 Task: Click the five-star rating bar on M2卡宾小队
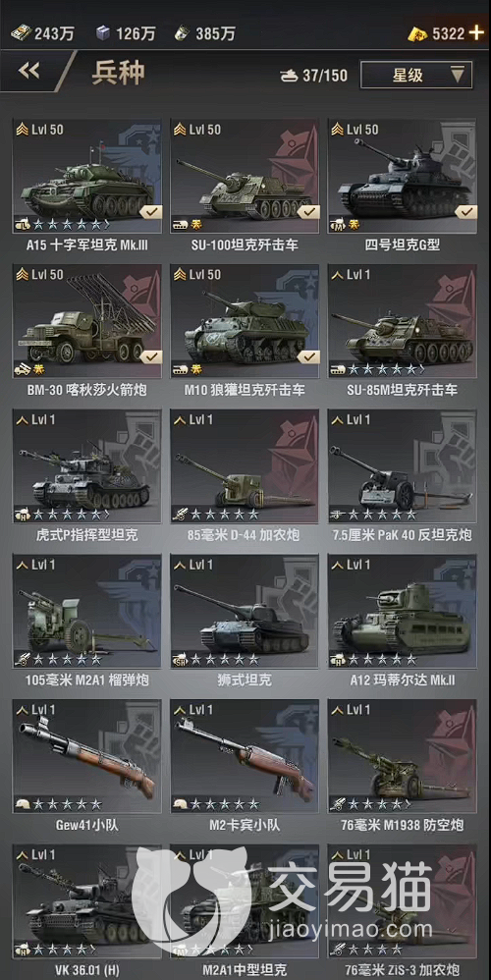tap(224, 804)
